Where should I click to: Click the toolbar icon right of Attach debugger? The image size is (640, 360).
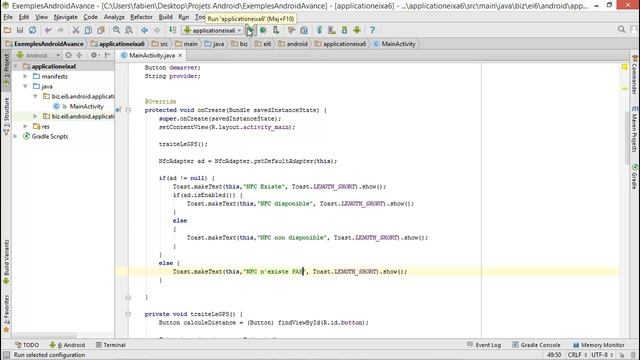tap(291, 30)
